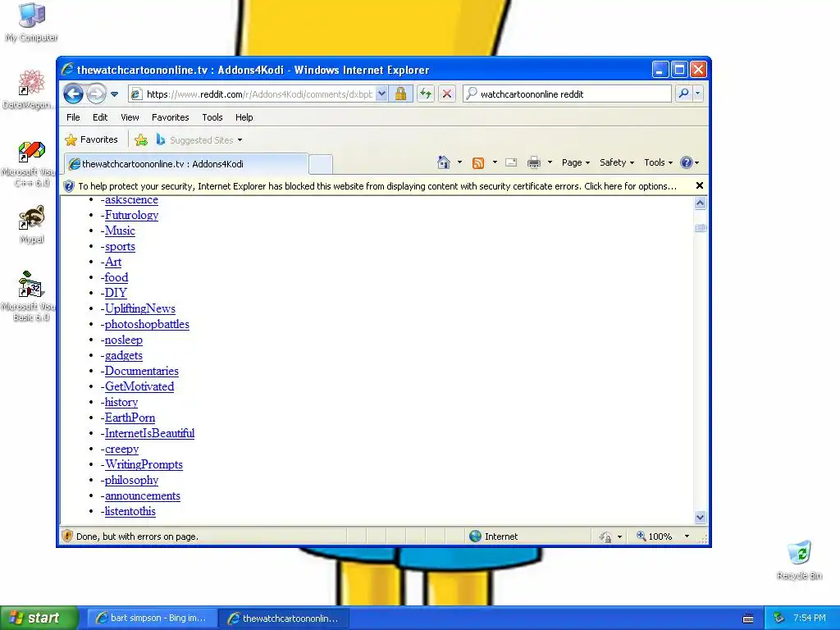Viewport: 840px width, 630px height.
Task: Go to the Home page icon
Action: click(x=444, y=162)
